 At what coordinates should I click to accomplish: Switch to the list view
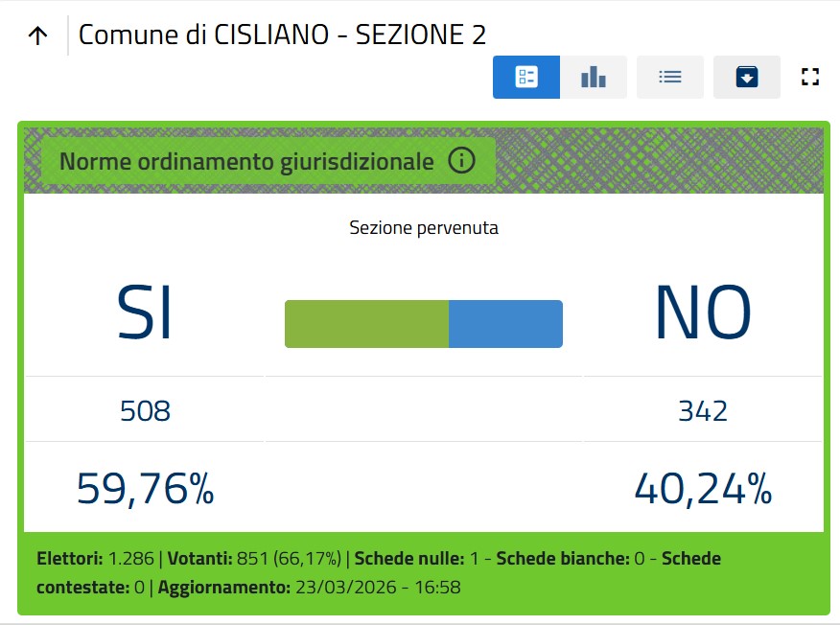pyautogui.click(x=669, y=77)
